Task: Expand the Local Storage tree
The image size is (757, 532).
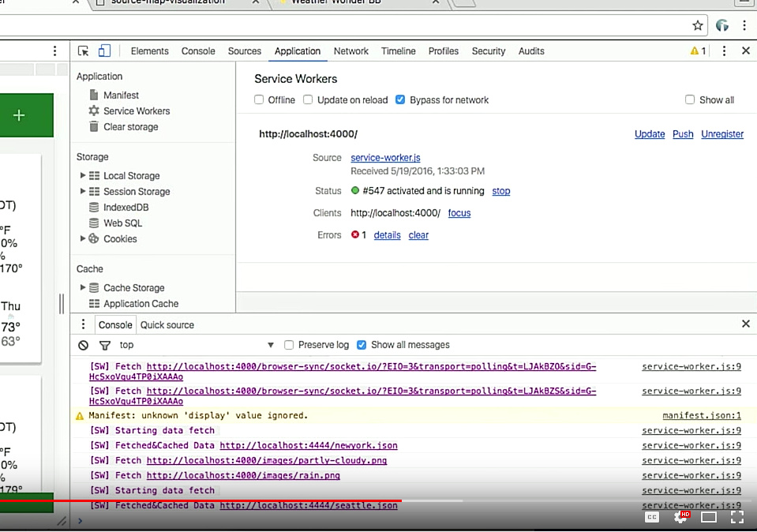Action: pyautogui.click(x=83, y=175)
